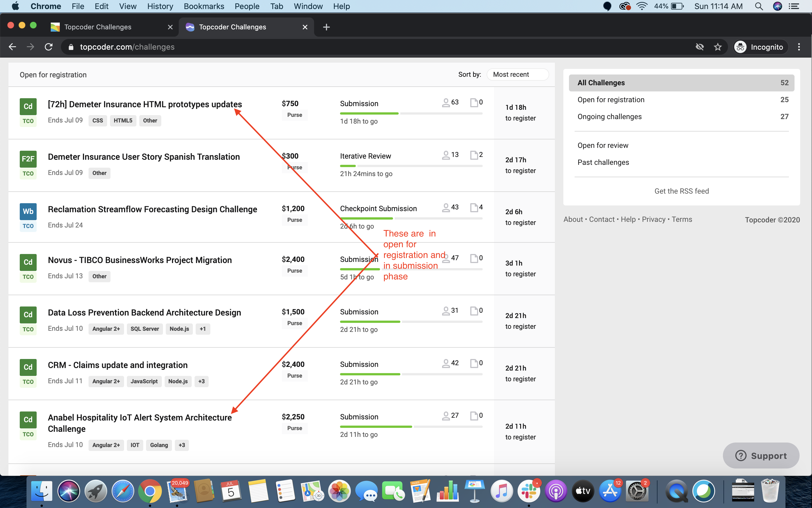Click Get the RSS feed link
The height and width of the screenshot is (508, 812).
coord(681,191)
